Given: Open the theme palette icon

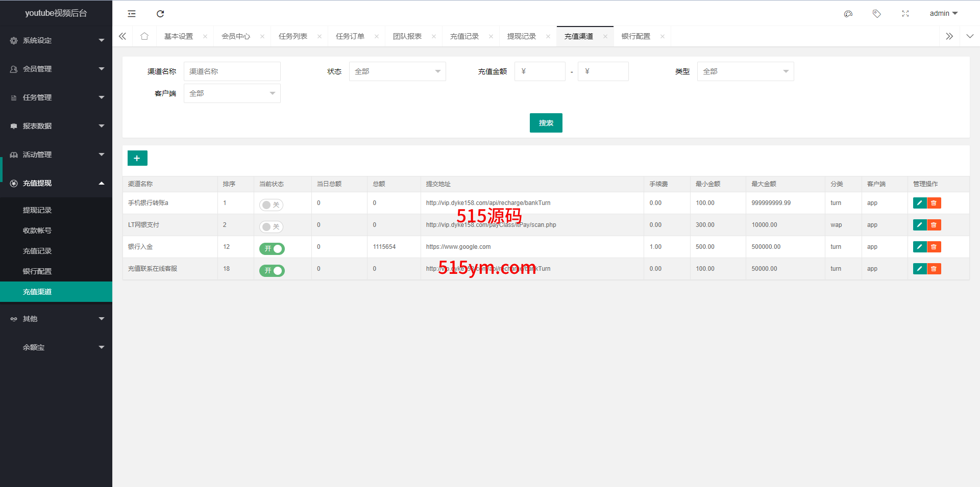Looking at the screenshot, I should coord(848,14).
